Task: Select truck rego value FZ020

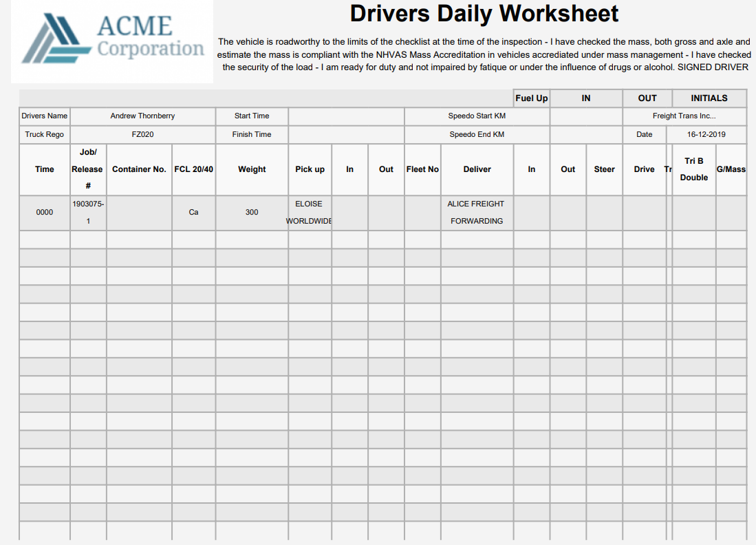Action: click(x=142, y=135)
